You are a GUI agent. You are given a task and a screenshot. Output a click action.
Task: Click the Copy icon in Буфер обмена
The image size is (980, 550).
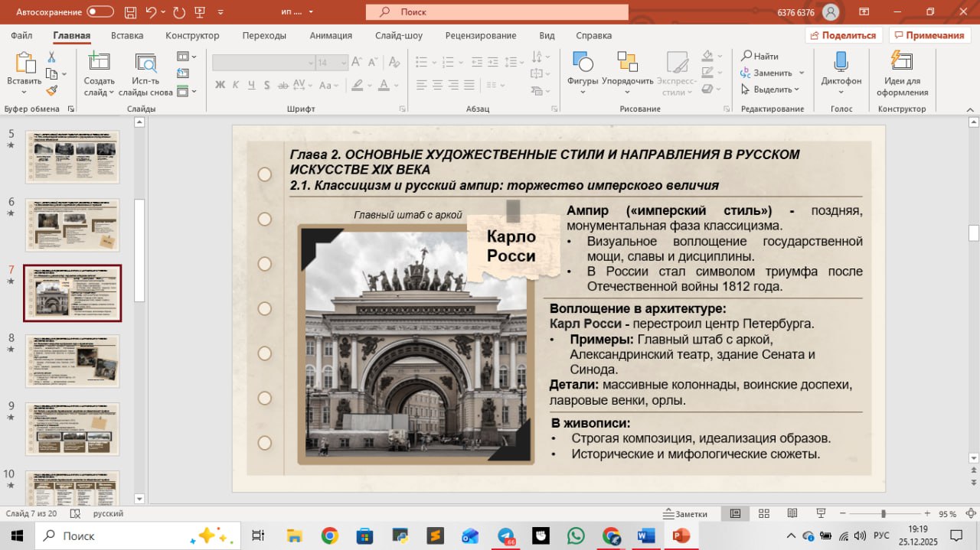click(52, 73)
